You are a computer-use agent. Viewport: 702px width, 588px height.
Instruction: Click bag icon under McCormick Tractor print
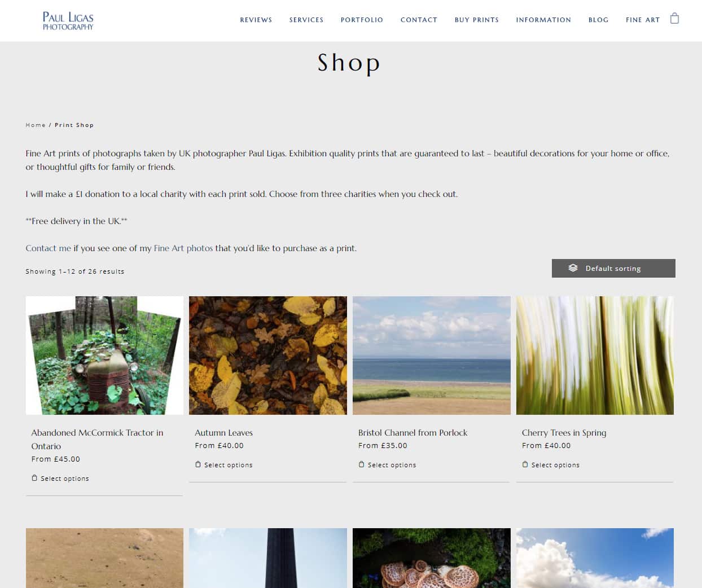pyautogui.click(x=34, y=478)
